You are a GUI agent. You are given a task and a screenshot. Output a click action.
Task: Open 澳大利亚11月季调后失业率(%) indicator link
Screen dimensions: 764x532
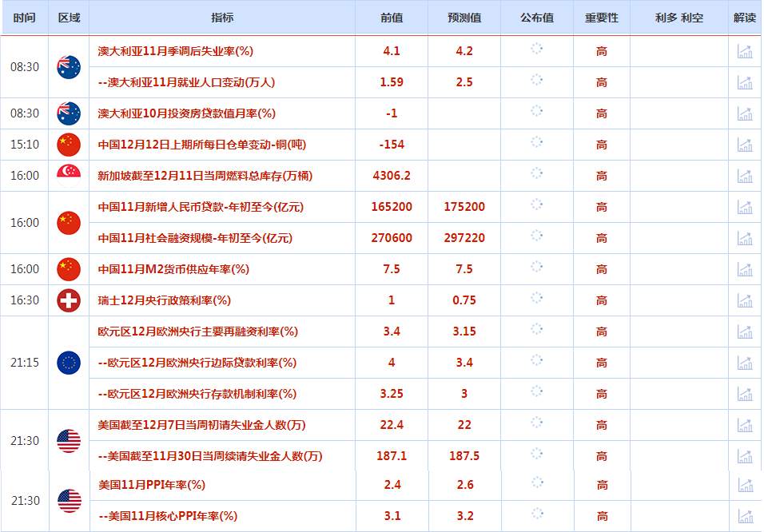pos(175,51)
